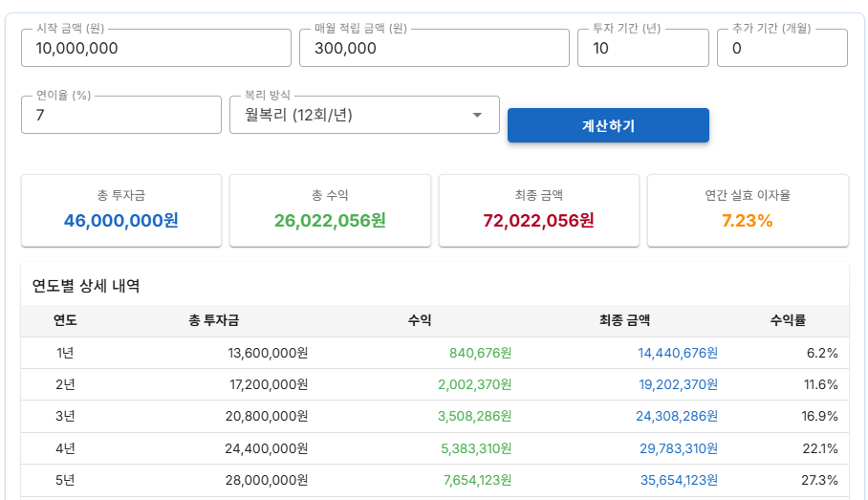Click the 22.1% return cell
Viewport: 868px width, 500px height.
tap(820, 448)
